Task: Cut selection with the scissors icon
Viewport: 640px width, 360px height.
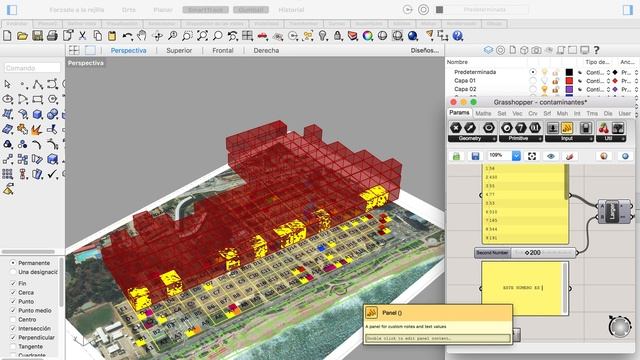Action: click(82, 36)
